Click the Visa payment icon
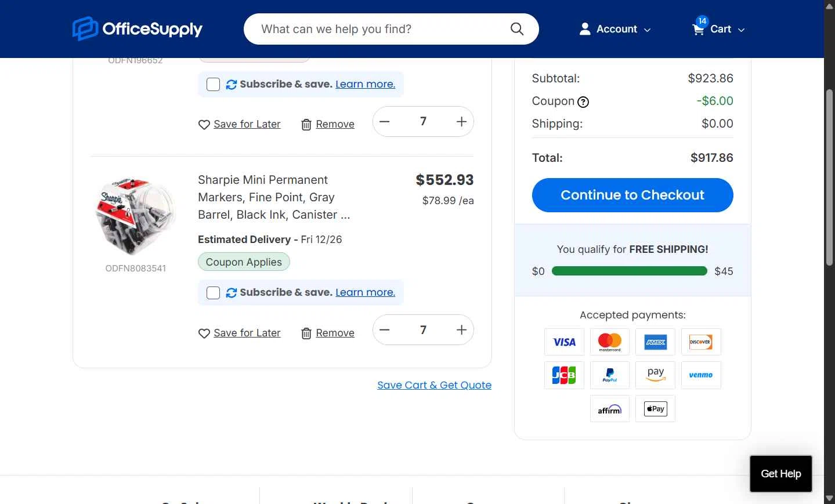Viewport: 835px width, 504px height. tap(564, 342)
